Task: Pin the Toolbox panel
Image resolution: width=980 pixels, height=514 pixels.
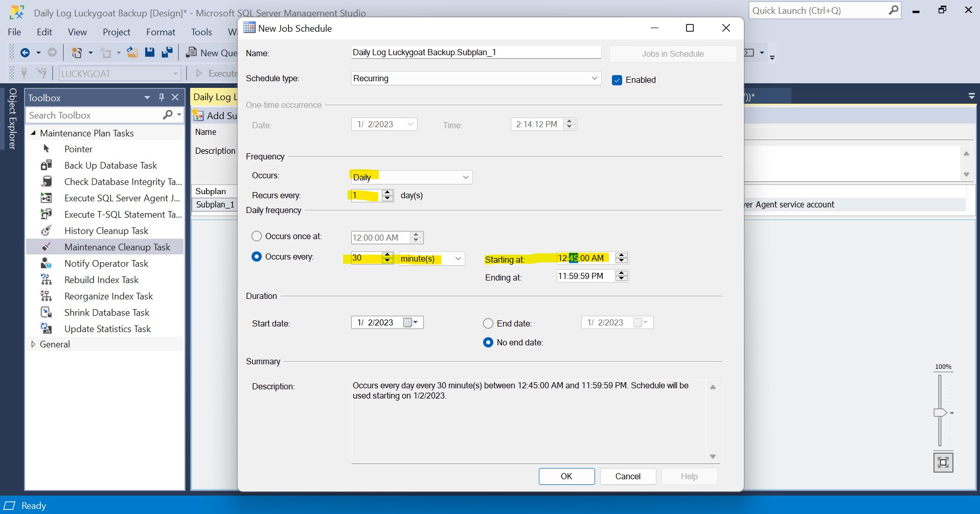Action: (x=162, y=97)
